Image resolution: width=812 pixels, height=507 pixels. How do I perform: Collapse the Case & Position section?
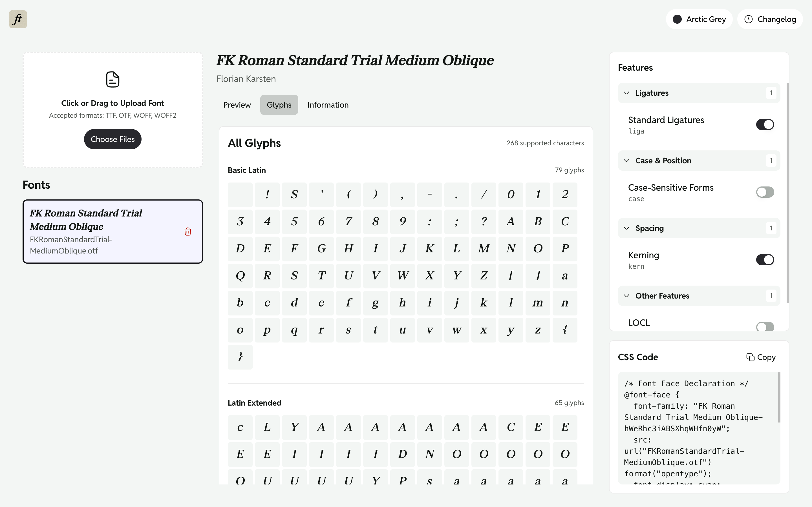coord(627,160)
